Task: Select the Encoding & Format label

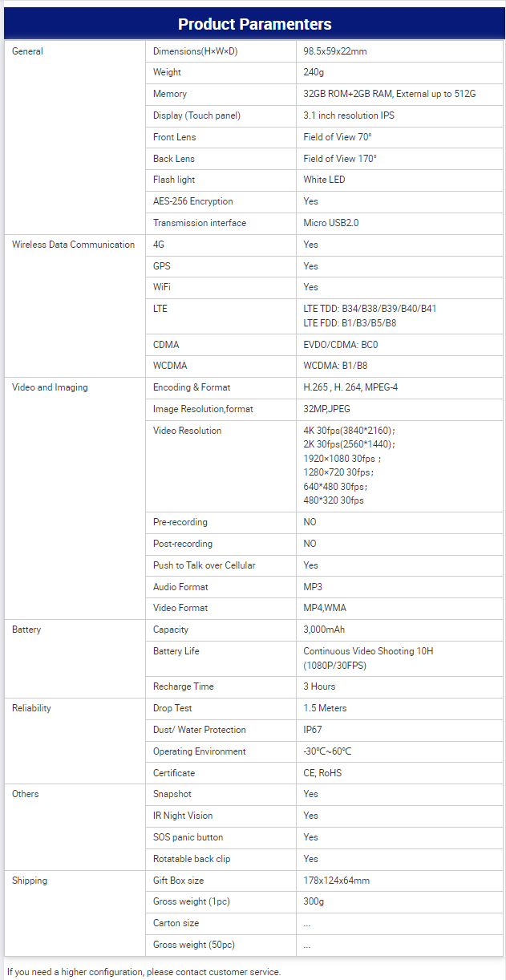Action: click(x=192, y=387)
